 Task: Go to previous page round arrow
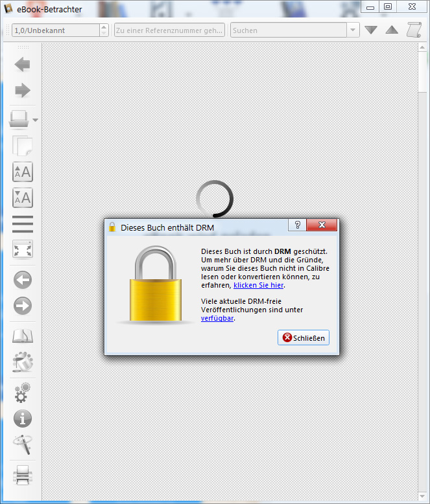(23, 280)
